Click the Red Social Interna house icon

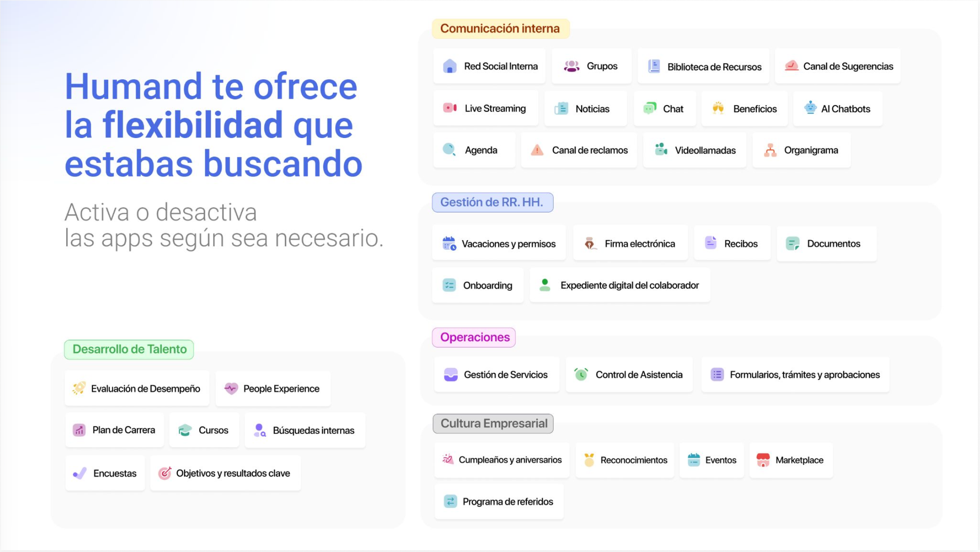pos(450,66)
